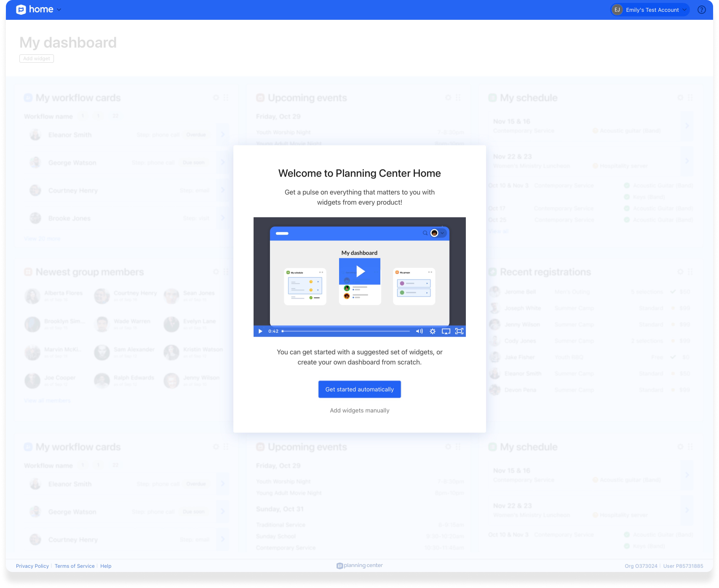This screenshot has height=588, width=719.
Task: Choose Add widgets manually
Action: (359, 410)
